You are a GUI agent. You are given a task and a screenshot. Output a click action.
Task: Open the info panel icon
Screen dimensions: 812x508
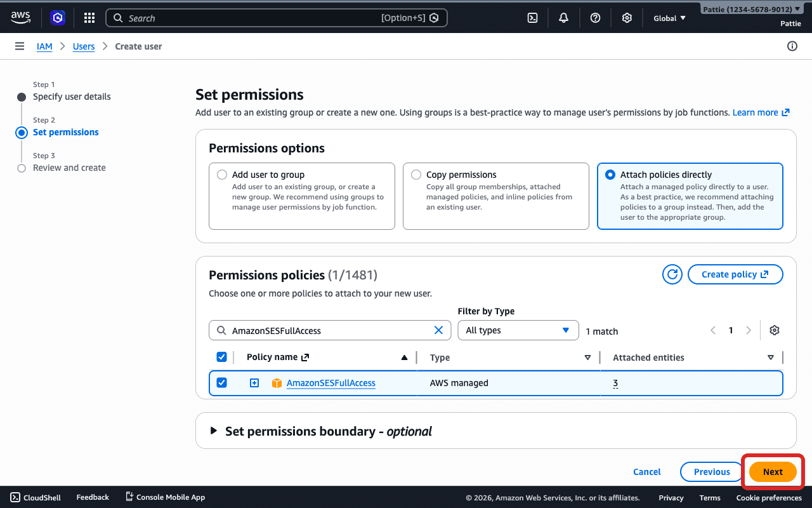pyautogui.click(x=792, y=46)
